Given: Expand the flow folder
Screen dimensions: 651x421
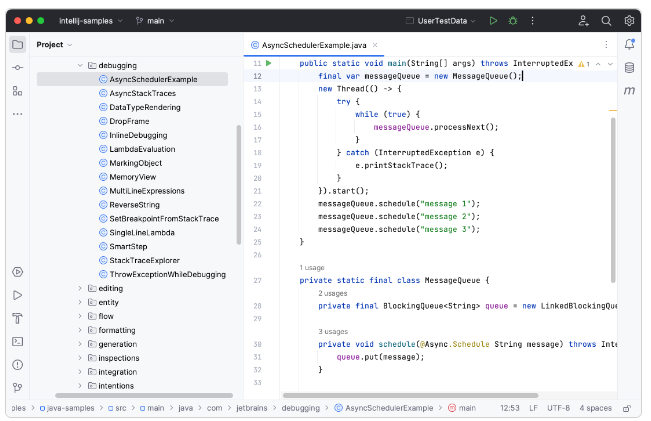Looking at the screenshot, I should [x=80, y=316].
